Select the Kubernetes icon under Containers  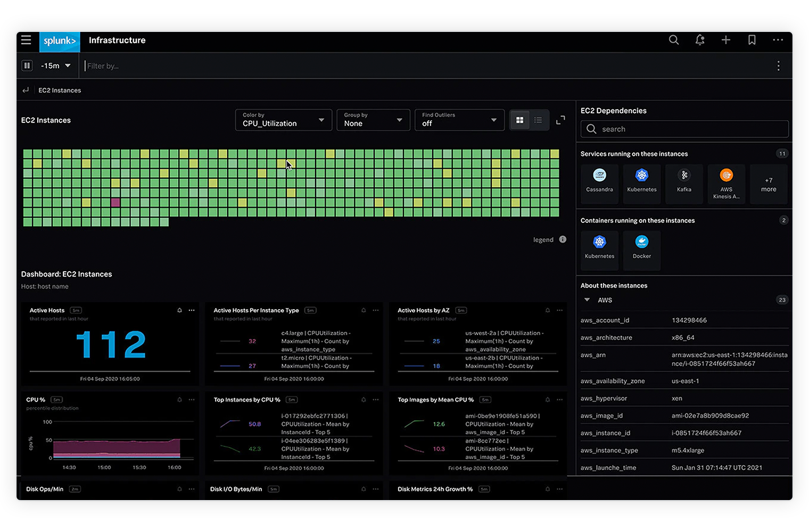click(x=599, y=250)
